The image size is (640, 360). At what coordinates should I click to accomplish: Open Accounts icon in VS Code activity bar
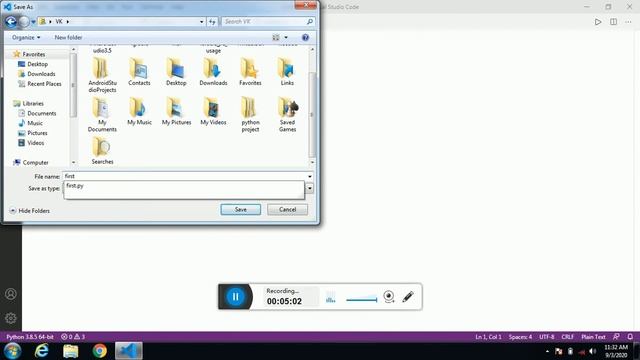coord(11,294)
